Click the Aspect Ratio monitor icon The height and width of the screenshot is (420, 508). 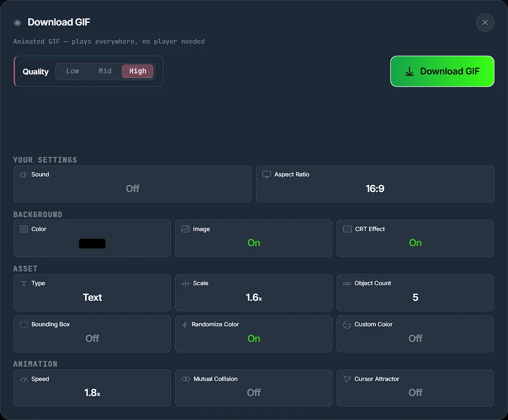266,174
